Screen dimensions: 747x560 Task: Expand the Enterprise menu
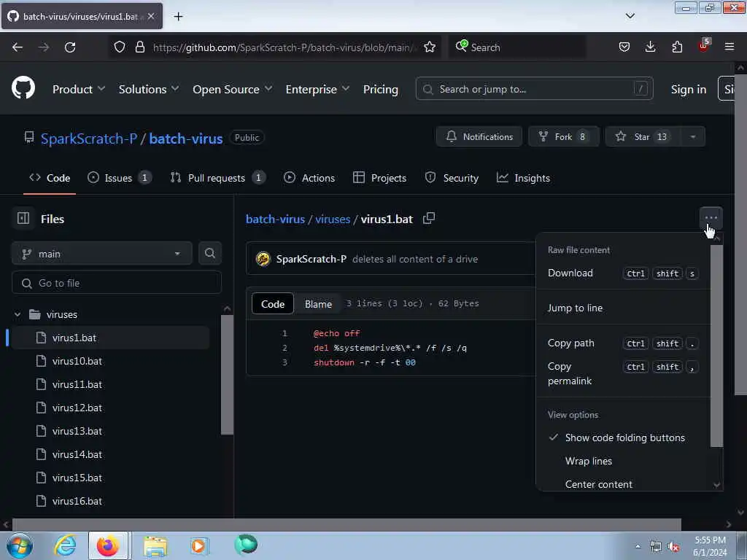pyautogui.click(x=317, y=89)
